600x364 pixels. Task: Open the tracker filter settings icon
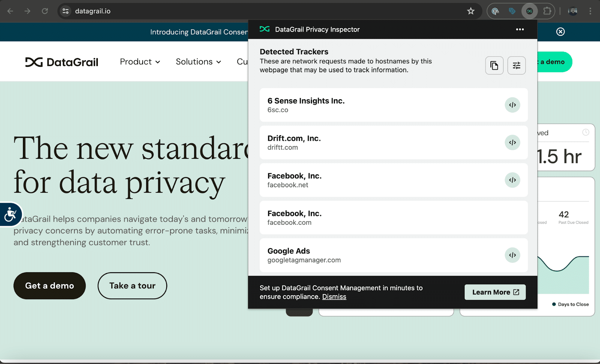516,66
